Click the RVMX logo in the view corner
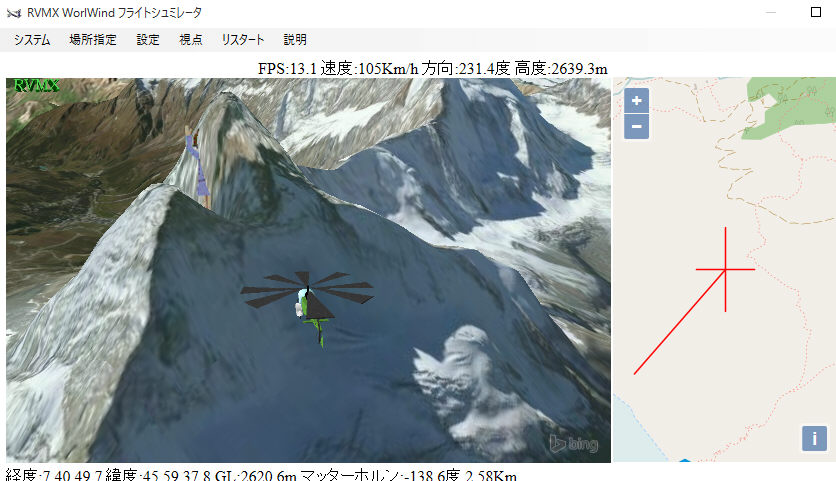Screen dimensions: 836x481 pos(36,85)
